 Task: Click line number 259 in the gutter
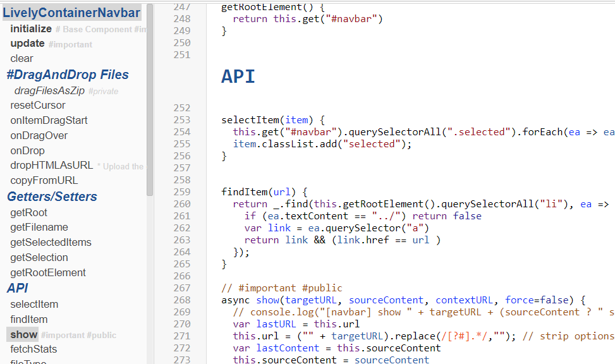click(181, 191)
